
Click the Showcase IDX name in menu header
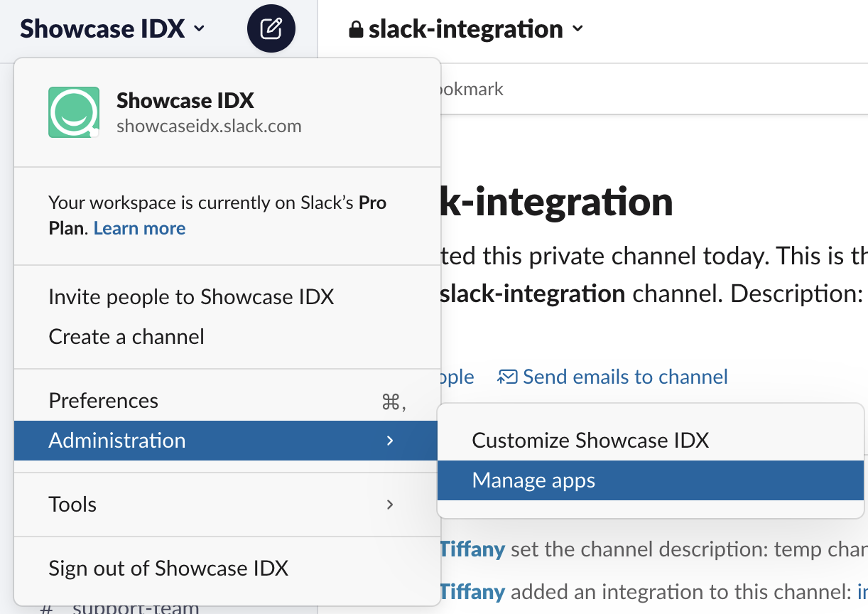(185, 100)
